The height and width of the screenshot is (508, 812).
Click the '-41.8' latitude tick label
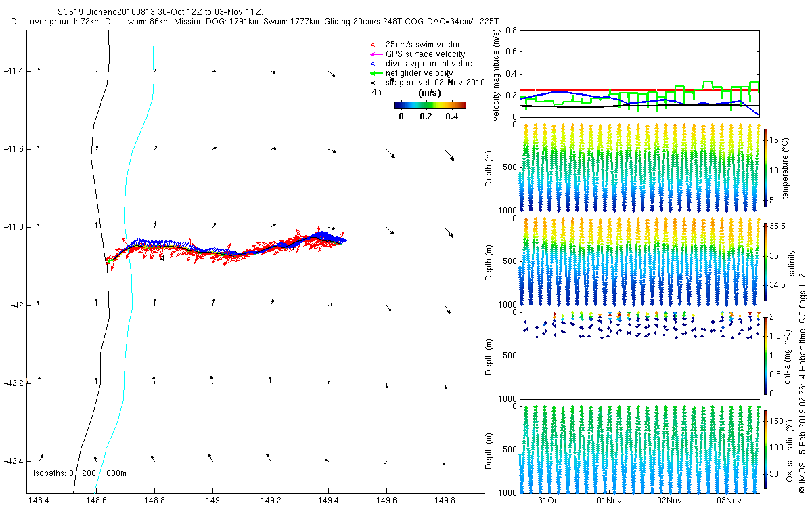[13, 227]
